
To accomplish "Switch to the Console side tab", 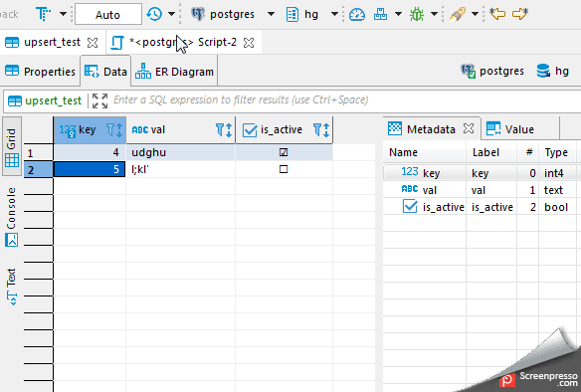I will pos(12,217).
